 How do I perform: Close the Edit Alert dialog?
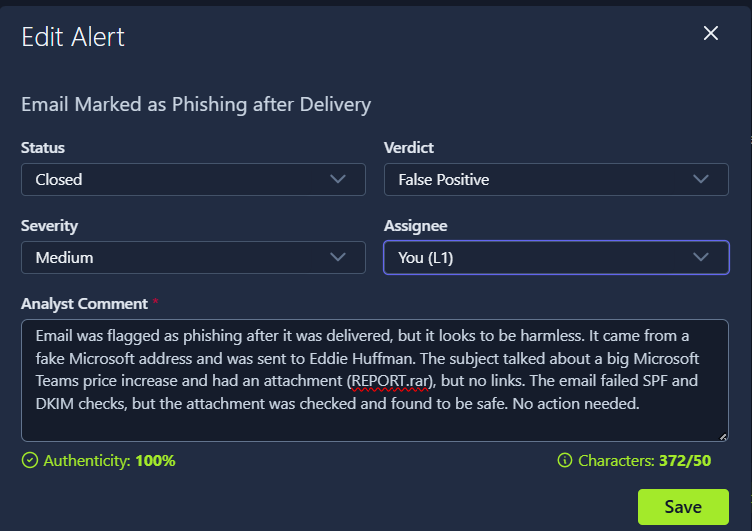click(711, 34)
